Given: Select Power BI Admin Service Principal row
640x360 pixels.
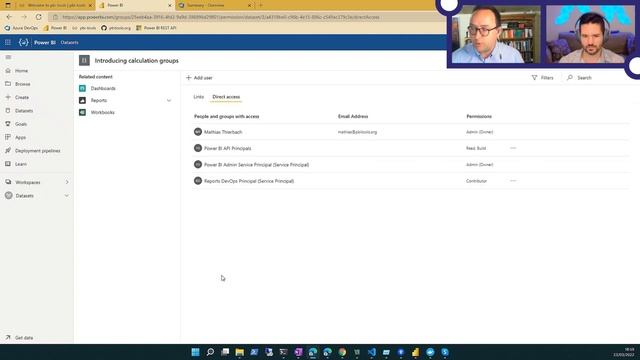Looking at the screenshot, I should [411, 164].
